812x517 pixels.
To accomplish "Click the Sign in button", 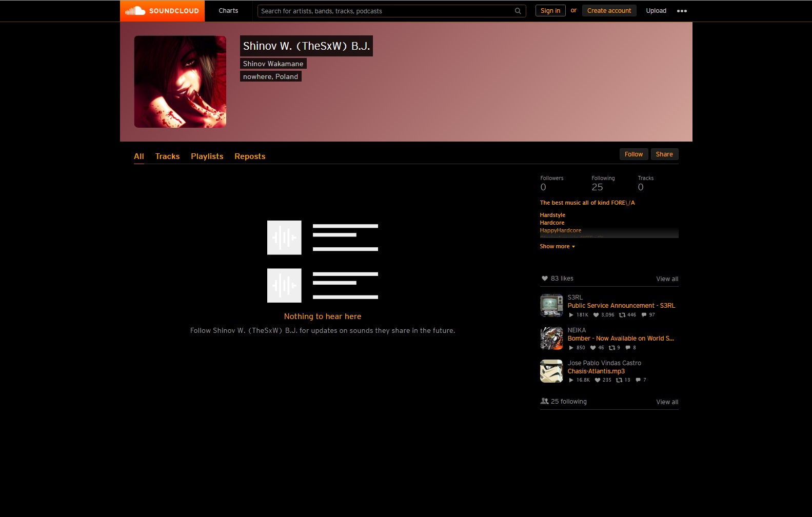I will click(x=550, y=11).
